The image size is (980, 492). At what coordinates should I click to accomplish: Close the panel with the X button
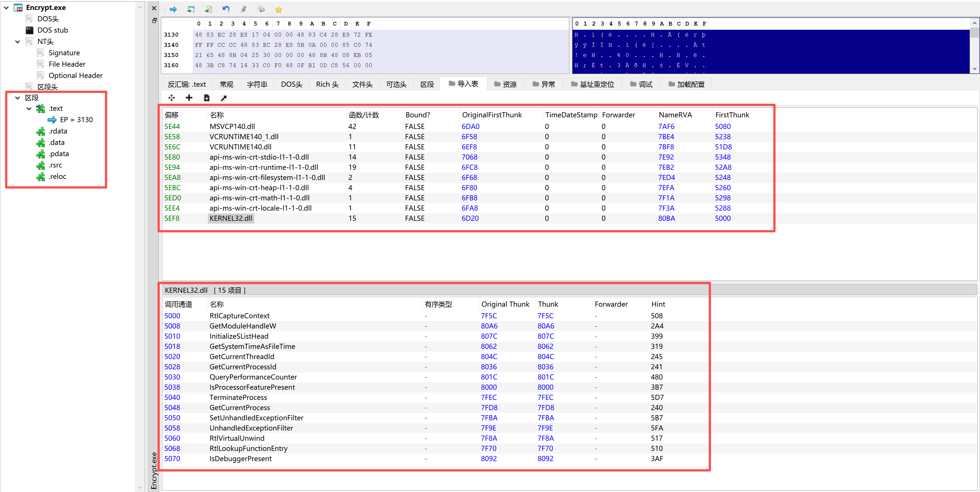coord(154,8)
